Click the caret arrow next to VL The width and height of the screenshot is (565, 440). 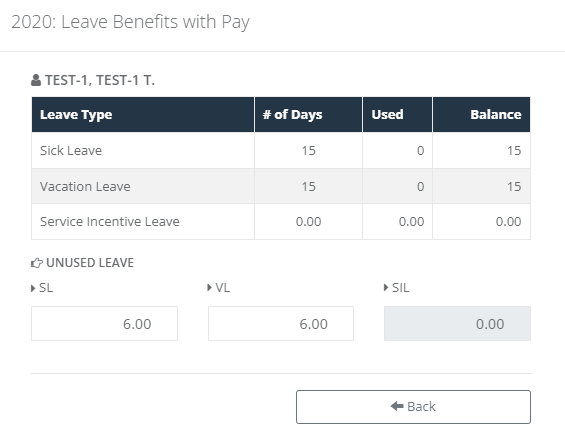pyautogui.click(x=209, y=288)
